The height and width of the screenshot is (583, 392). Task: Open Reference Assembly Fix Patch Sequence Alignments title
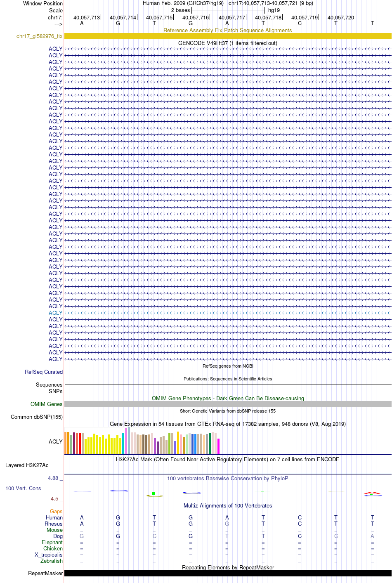pyautogui.click(x=228, y=30)
